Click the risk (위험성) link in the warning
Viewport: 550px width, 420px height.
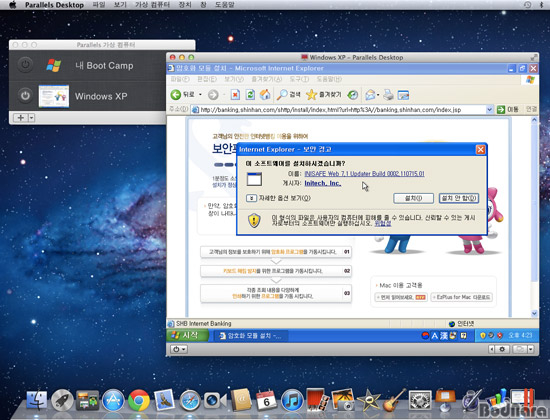pos(383,223)
